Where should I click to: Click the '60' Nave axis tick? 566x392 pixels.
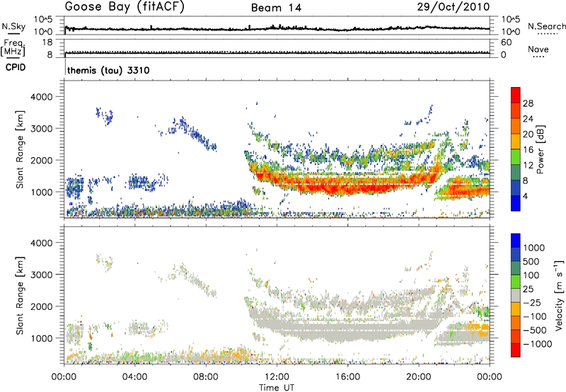pos(506,42)
